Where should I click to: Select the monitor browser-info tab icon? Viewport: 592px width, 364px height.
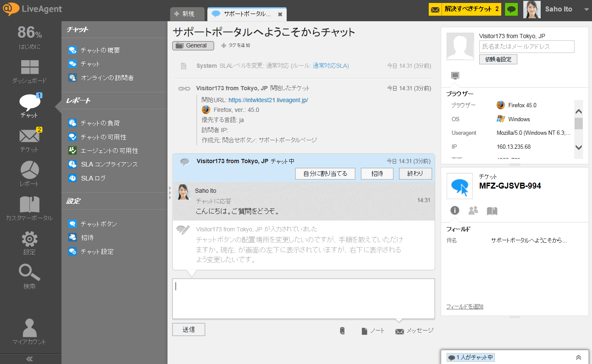pyautogui.click(x=455, y=76)
